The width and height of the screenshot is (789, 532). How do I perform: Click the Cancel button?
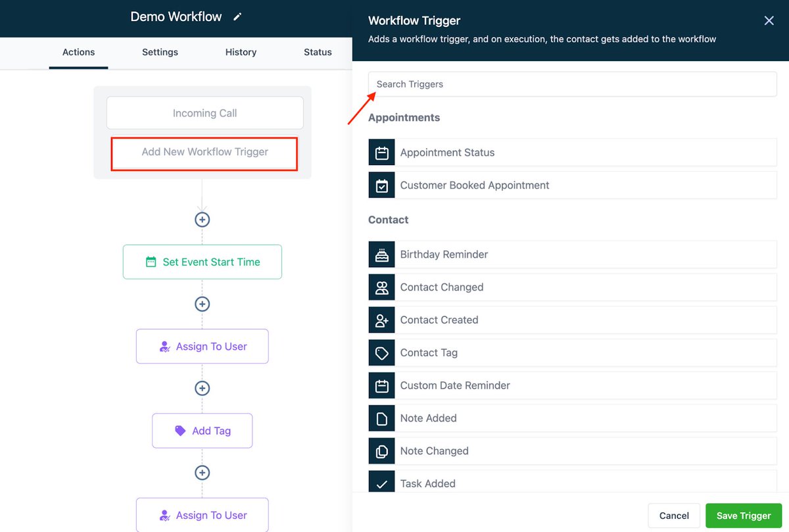click(x=674, y=516)
